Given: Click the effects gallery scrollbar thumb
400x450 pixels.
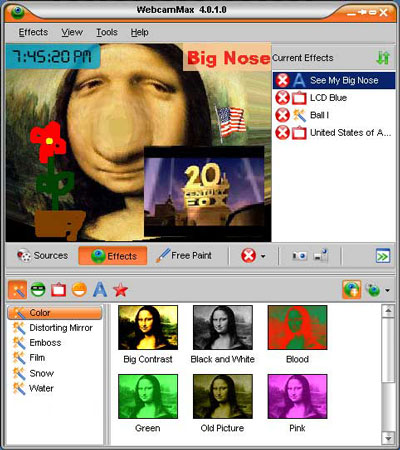Looking at the screenshot, I should (388, 350).
